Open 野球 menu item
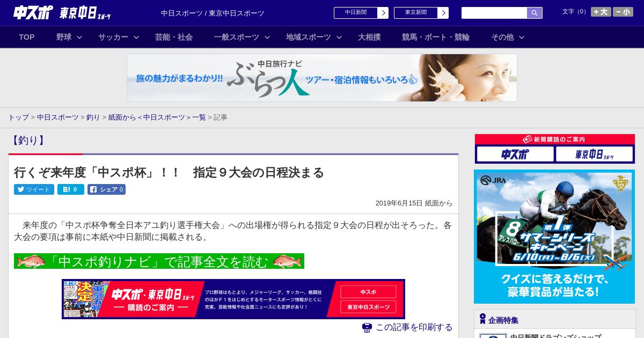The width and height of the screenshot is (644, 338). [64, 37]
